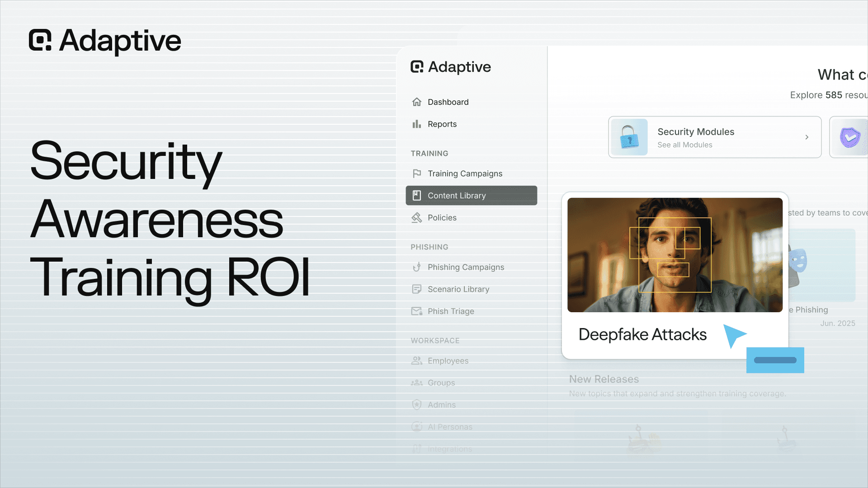Viewport: 868px width, 488px height.
Task: Expand Security Modules card chevron
Action: pos(807,137)
